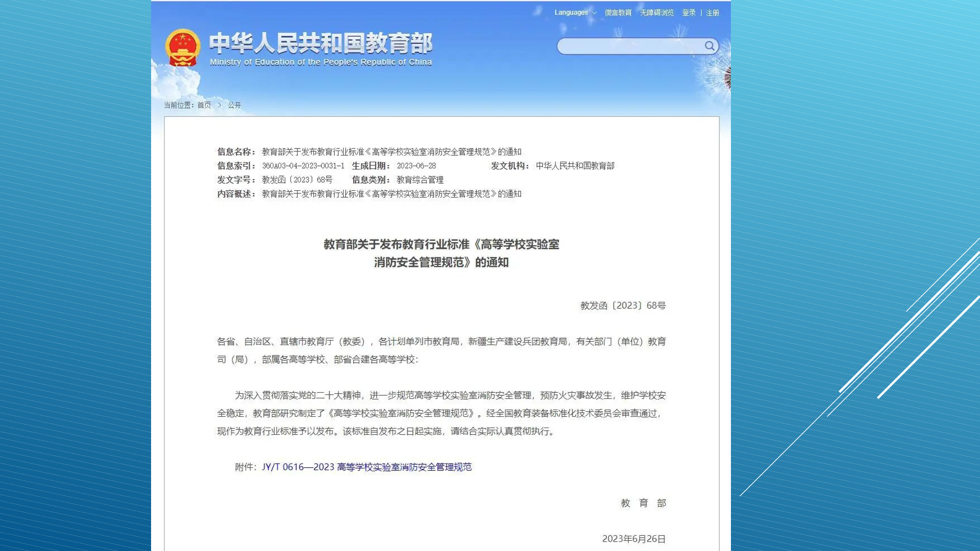Enable 无障碍浏览 accessibility browsing
The width and height of the screenshot is (980, 551).
pos(656,13)
